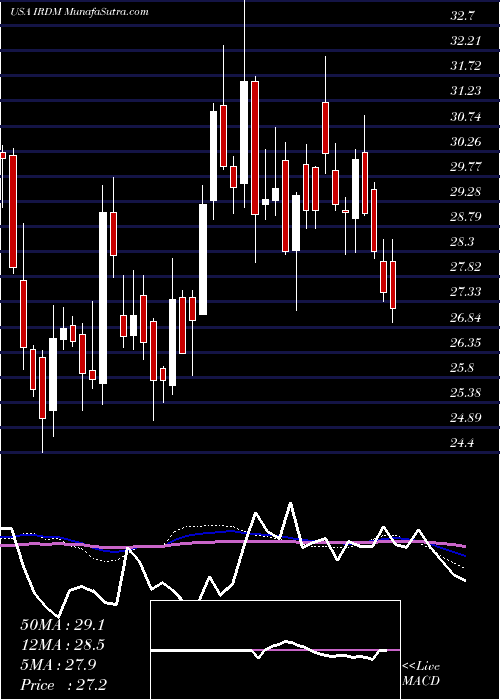Image resolution: width=500 pixels, height=700 pixels.
Task: Click the 28.79 price axis label
Action: [465, 217]
